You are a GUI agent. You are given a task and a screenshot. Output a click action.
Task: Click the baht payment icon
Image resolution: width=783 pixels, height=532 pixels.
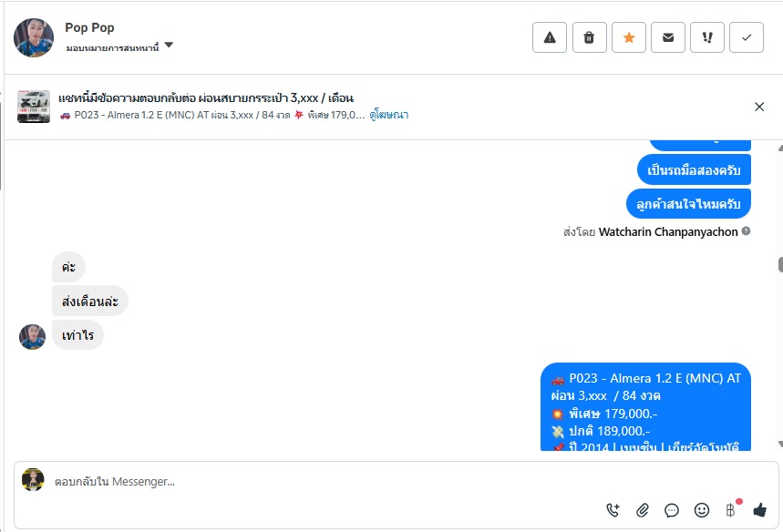point(730,509)
